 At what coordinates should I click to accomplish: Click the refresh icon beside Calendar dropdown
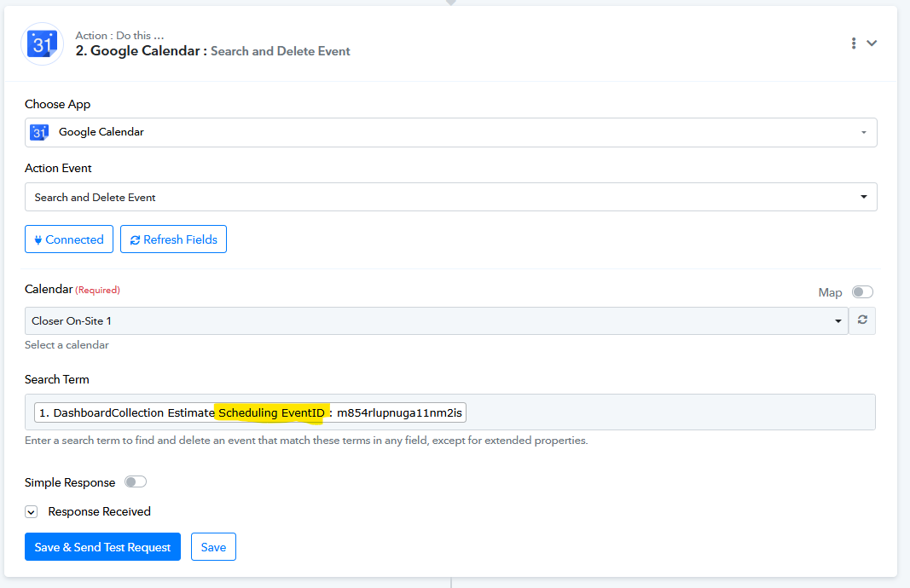862,320
